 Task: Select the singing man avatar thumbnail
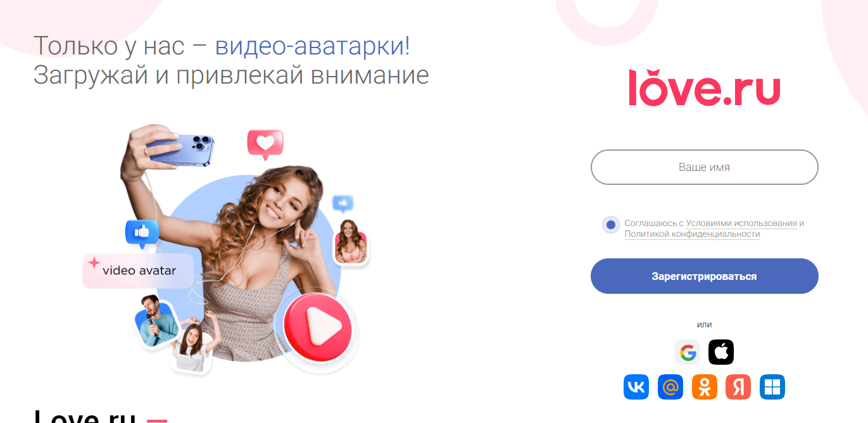click(156, 320)
